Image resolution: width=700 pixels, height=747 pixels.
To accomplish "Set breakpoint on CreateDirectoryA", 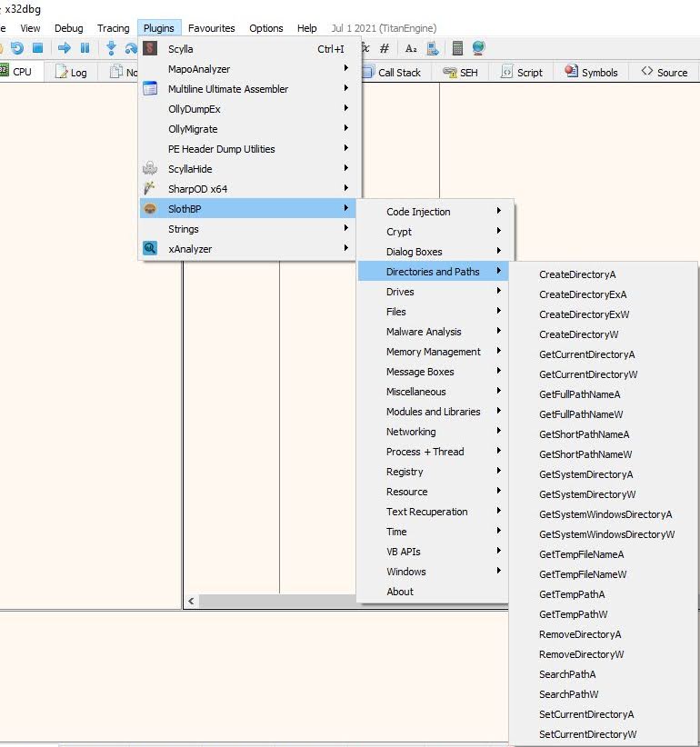I will point(604,274).
